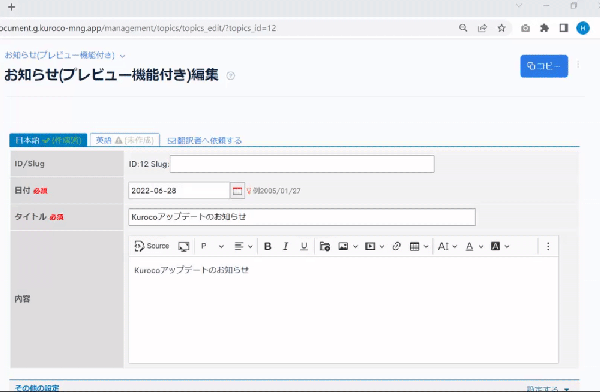Click the タイトル input field
Viewport: 600px width, 392px height.
(x=302, y=217)
